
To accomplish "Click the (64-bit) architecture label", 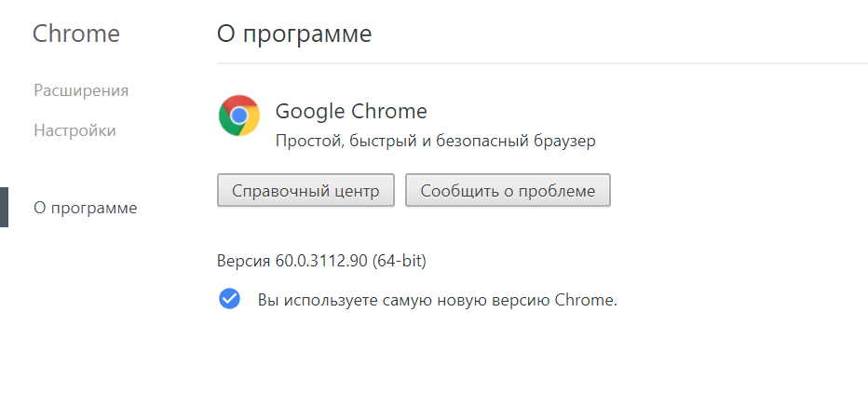I will (400, 261).
